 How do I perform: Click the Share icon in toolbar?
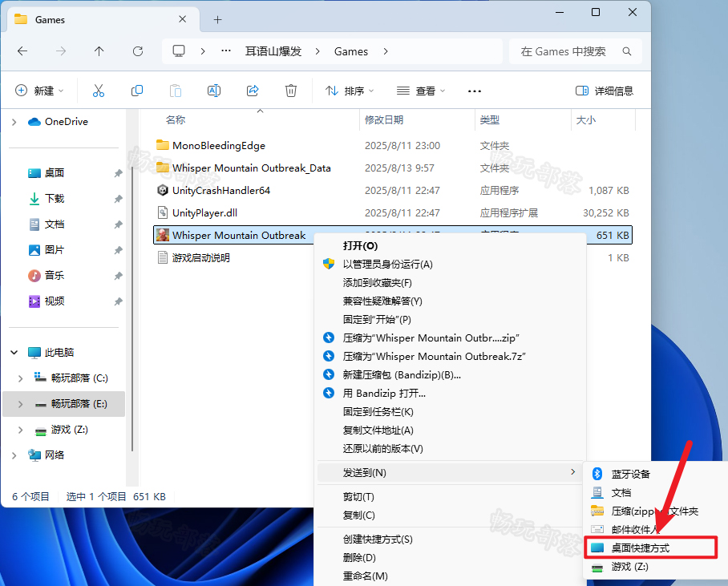253,91
